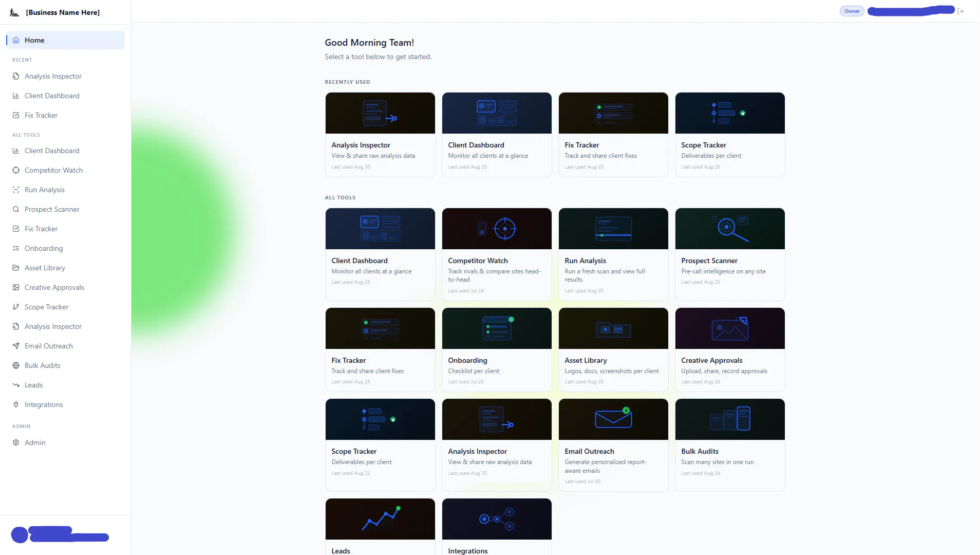Image resolution: width=980 pixels, height=555 pixels.
Task: Click the [Business Name Here] title
Action: tap(63, 12)
